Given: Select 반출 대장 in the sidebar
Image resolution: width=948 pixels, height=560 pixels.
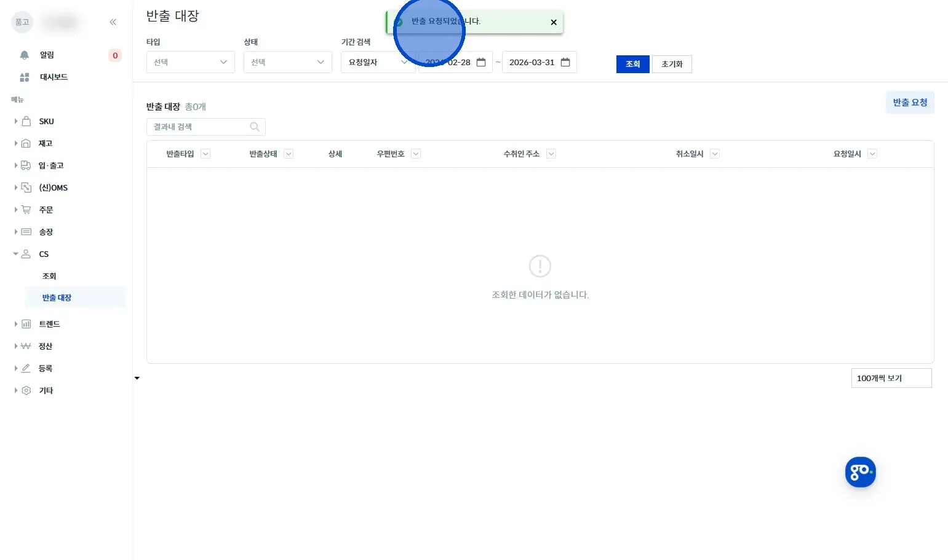Looking at the screenshot, I should pos(75,298).
